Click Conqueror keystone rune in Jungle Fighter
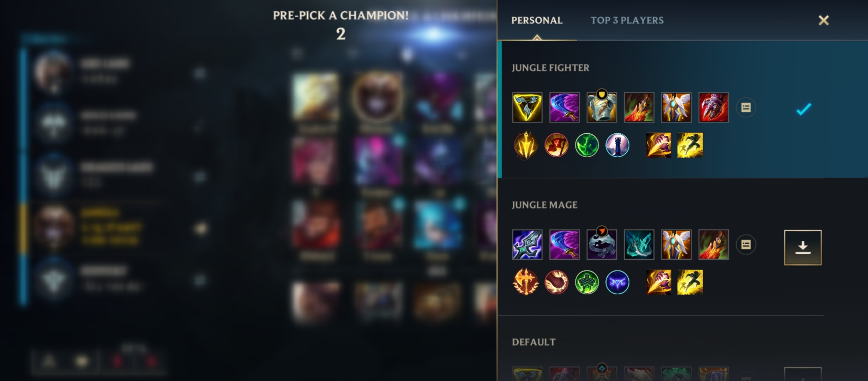 tap(526, 145)
